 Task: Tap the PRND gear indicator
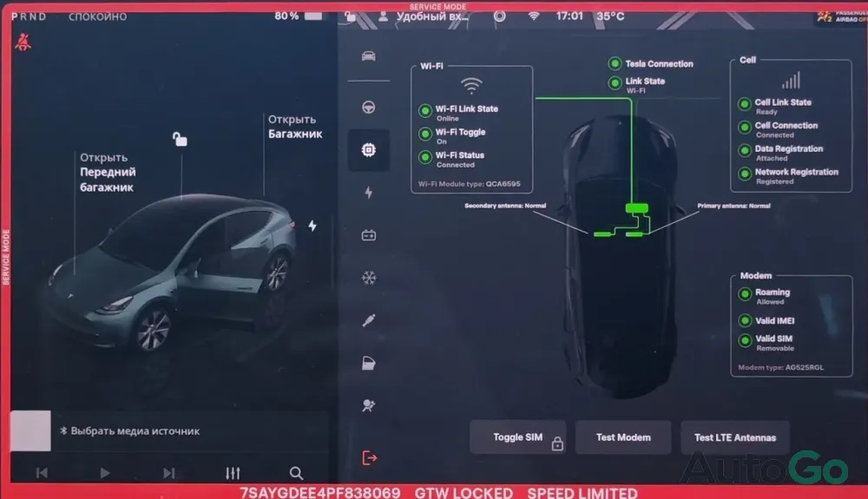29,16
